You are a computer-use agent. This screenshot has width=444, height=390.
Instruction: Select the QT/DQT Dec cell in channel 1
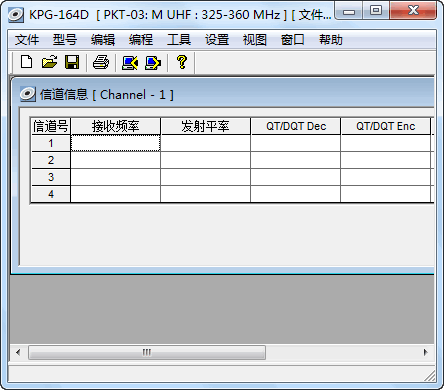[295, 143]
